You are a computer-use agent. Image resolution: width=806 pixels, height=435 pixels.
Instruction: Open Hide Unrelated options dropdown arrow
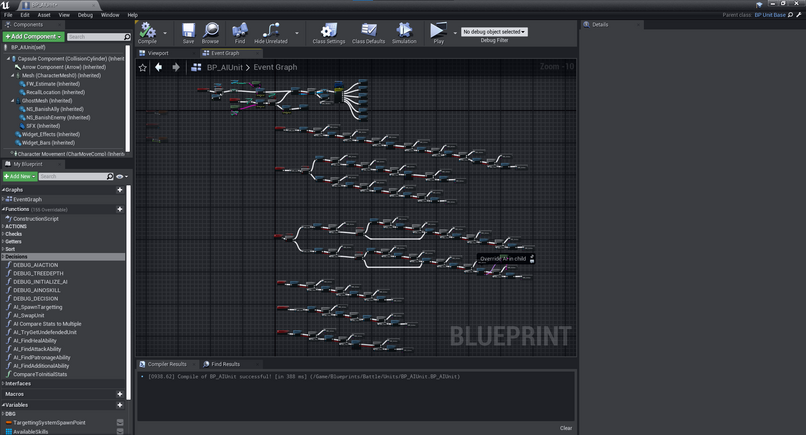click(297, 33)
